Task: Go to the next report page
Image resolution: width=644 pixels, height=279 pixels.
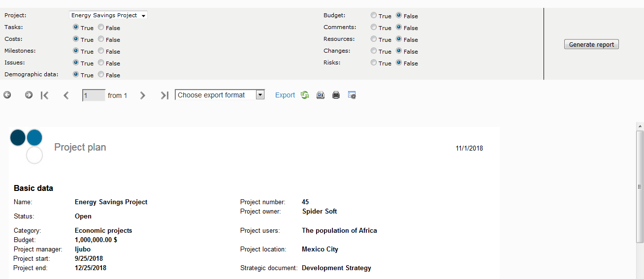Action: click(143, 95)
